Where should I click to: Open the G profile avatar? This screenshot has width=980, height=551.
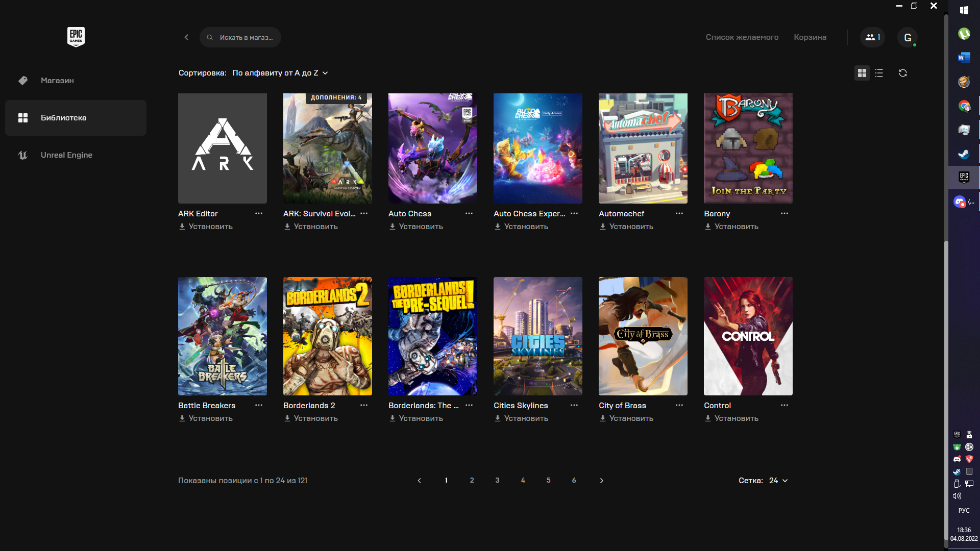(x=908, y=37)
